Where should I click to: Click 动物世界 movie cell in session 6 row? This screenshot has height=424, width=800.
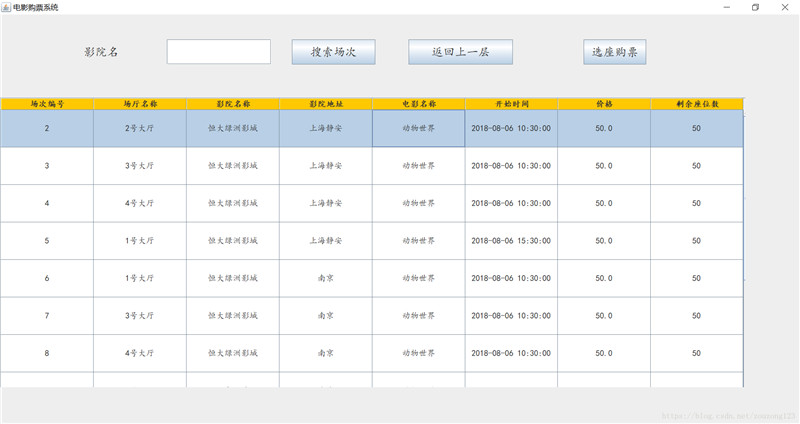(418, 278)
